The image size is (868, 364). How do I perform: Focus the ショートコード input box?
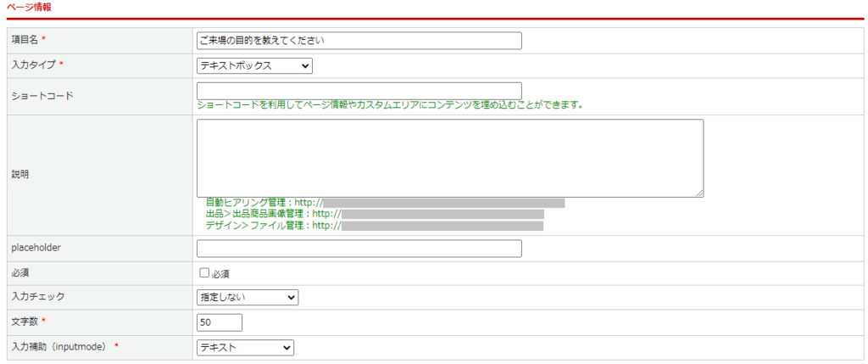(x=359, y=91)
